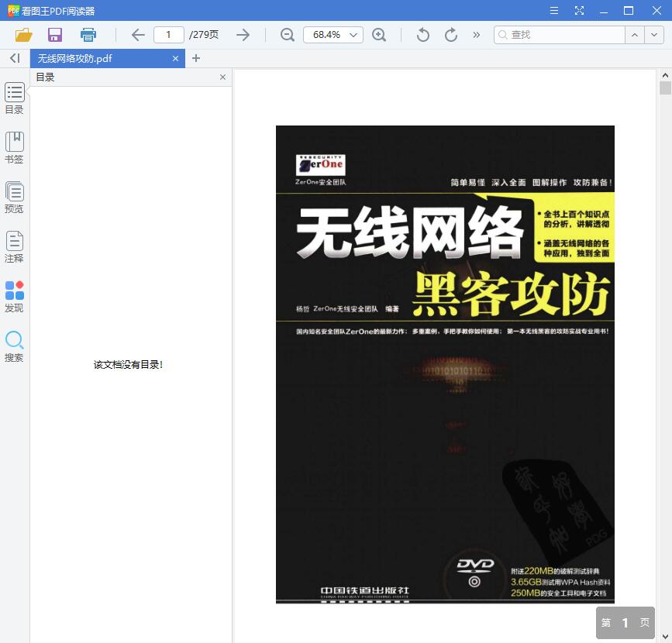Open the 书签 (bookmarks) sidebar panel

[x=15, y=148]
